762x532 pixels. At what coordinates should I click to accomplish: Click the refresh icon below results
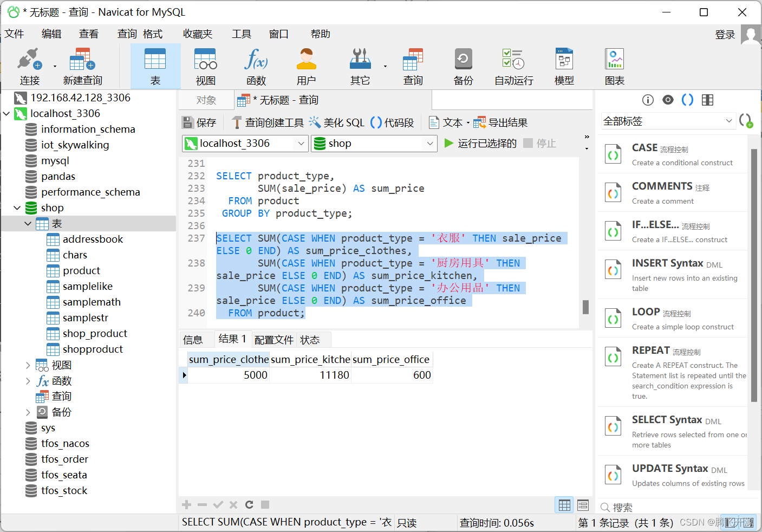point(249,505)
